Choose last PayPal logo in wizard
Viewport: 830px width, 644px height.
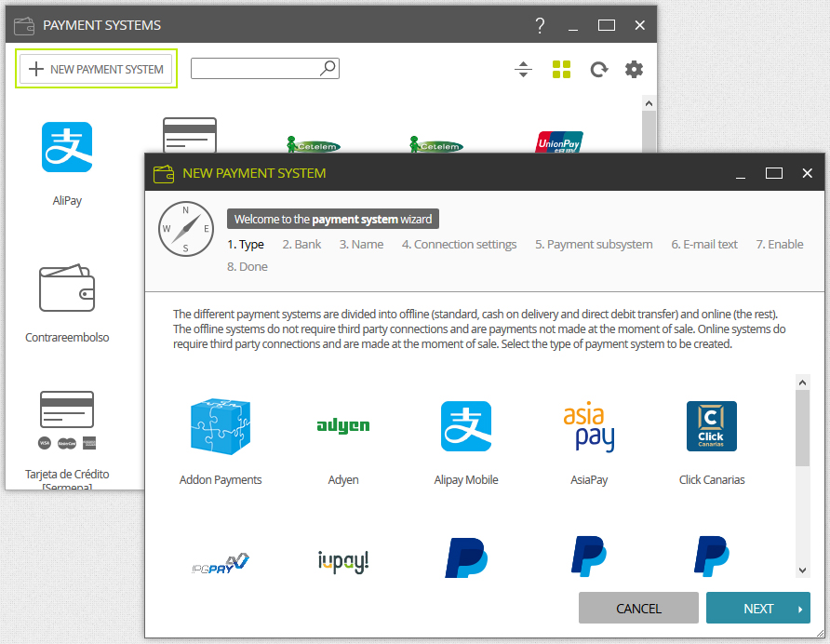pos(712,557)
